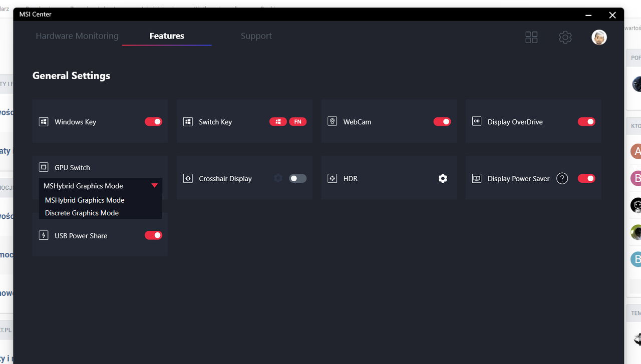Show Display Power Saver help question mark
Screen dimensions: 641x364
(562, 178)
